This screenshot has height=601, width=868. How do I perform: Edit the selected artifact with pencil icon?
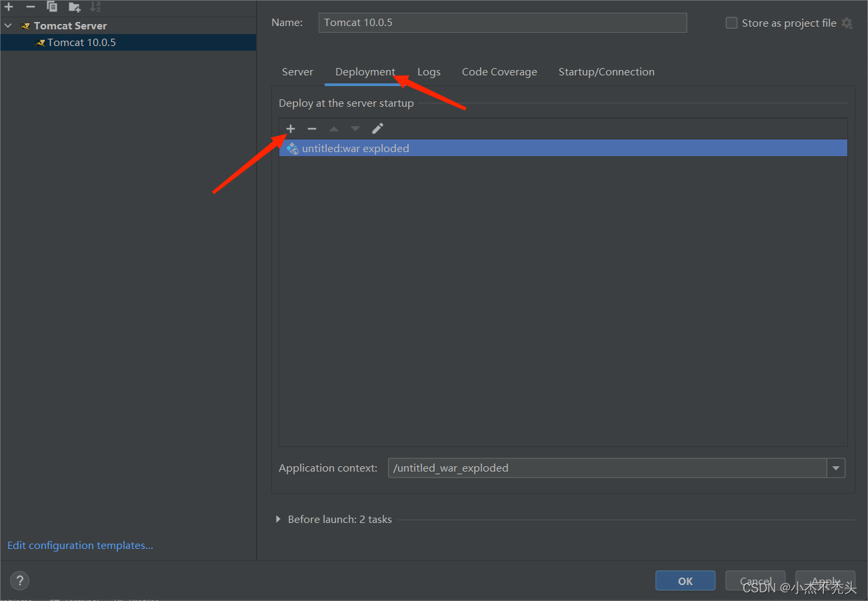point(377,129)
